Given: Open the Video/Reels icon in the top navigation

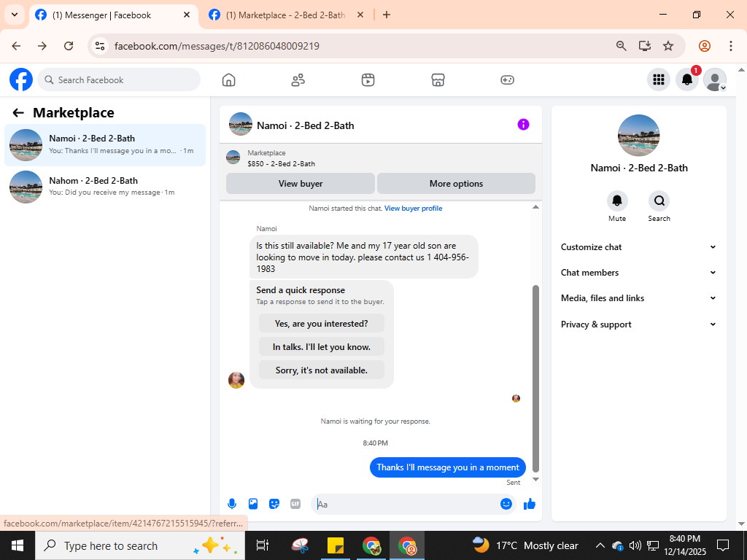Looking at the screenshot, I should [368, 80].
